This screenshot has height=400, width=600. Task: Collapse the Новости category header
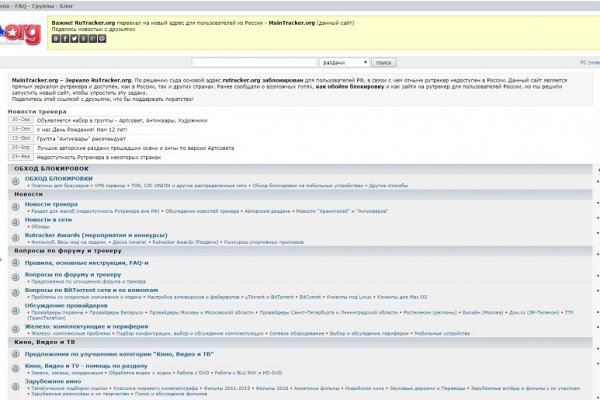click(29, 193)
